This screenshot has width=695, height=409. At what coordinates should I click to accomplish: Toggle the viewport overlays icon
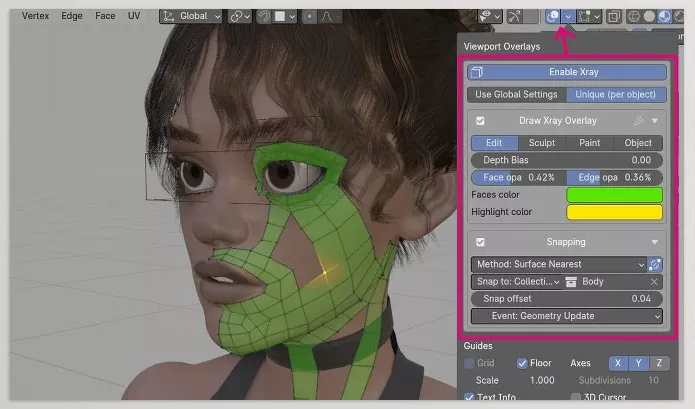pyautogui.click(x=553, y=16)
